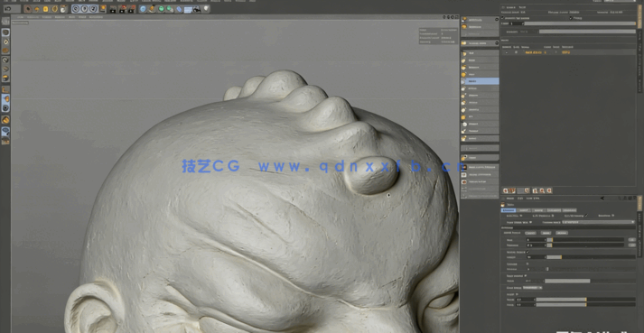Select the Flatten sculpt brush

pos(480,96)
